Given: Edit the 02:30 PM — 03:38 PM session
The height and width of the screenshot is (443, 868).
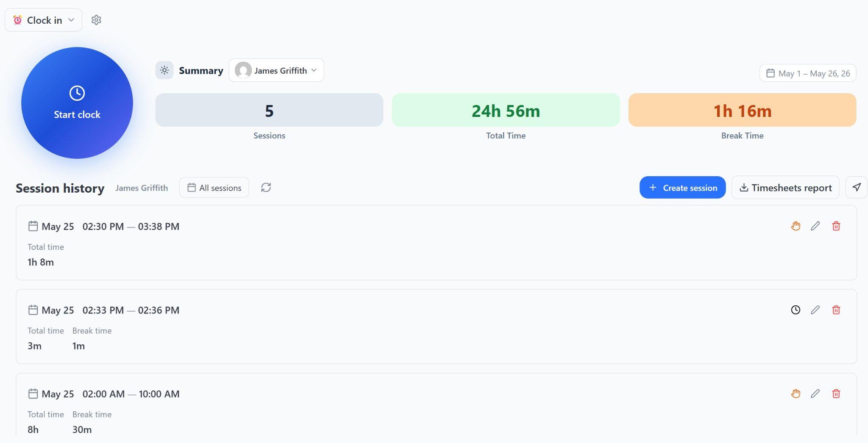Looking at the screenshot, I should click(815, 226).
